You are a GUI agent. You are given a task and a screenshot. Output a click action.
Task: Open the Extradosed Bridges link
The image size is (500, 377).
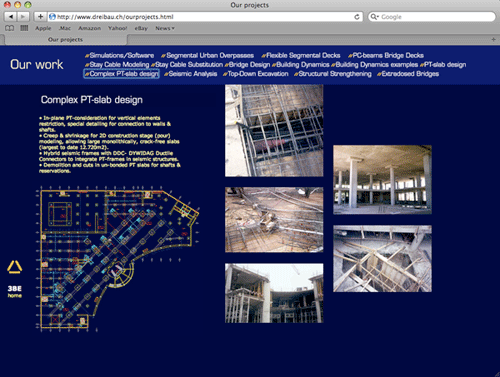coord(408,74)
